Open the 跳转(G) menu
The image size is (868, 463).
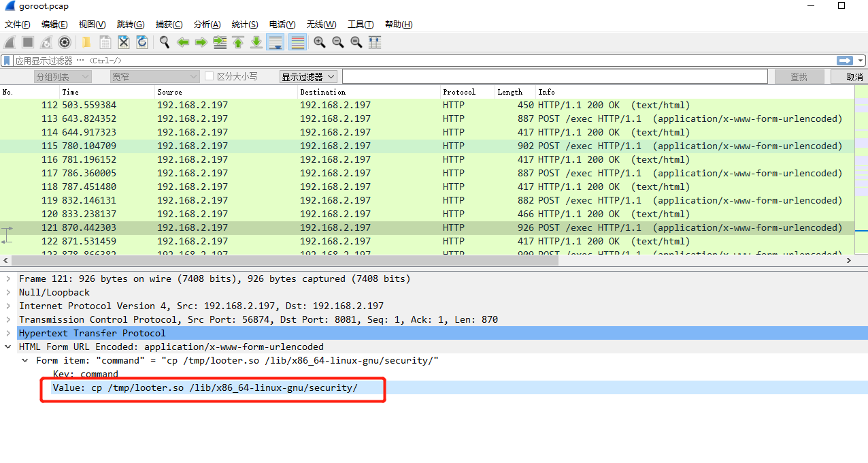click(131, 25)
